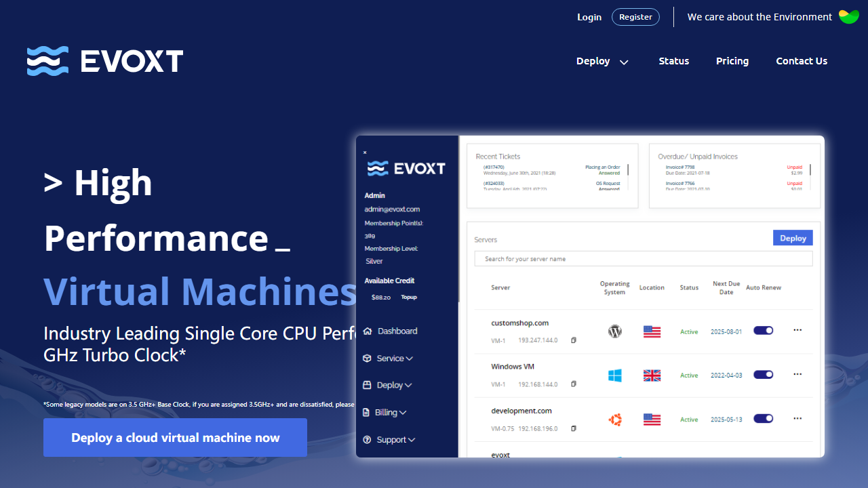Click Deploy a cloud virtual machine now
The image size is (868, 488).
click(175, 438)
